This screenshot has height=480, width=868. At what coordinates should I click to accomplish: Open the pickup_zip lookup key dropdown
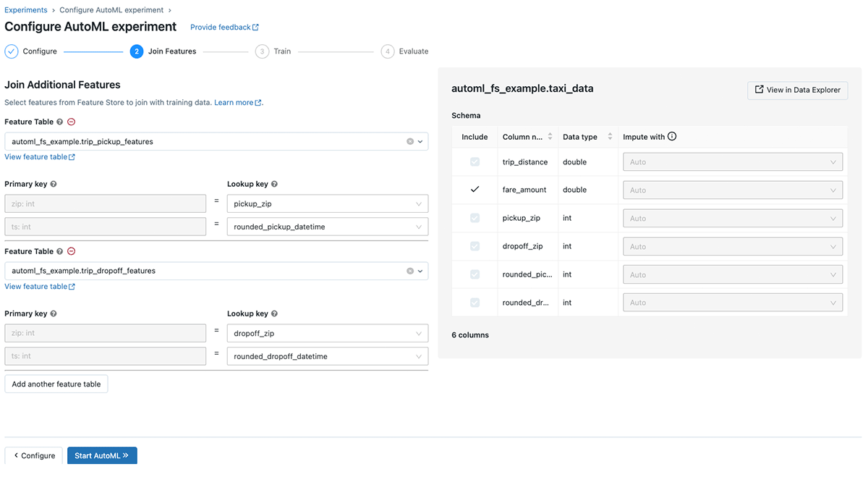point(327,204)
